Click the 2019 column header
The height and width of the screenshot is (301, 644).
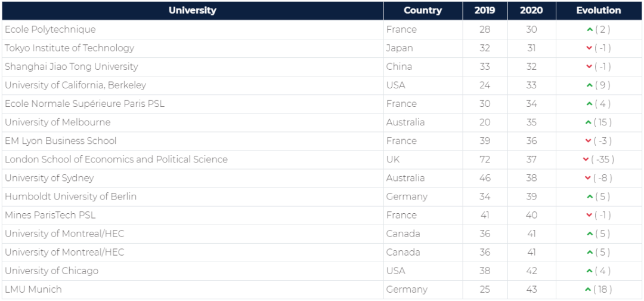485,10
